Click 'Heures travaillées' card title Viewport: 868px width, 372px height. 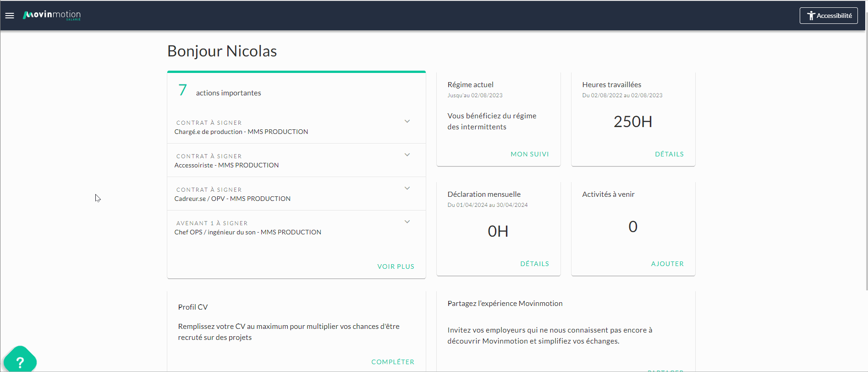[x=611, y=85]
